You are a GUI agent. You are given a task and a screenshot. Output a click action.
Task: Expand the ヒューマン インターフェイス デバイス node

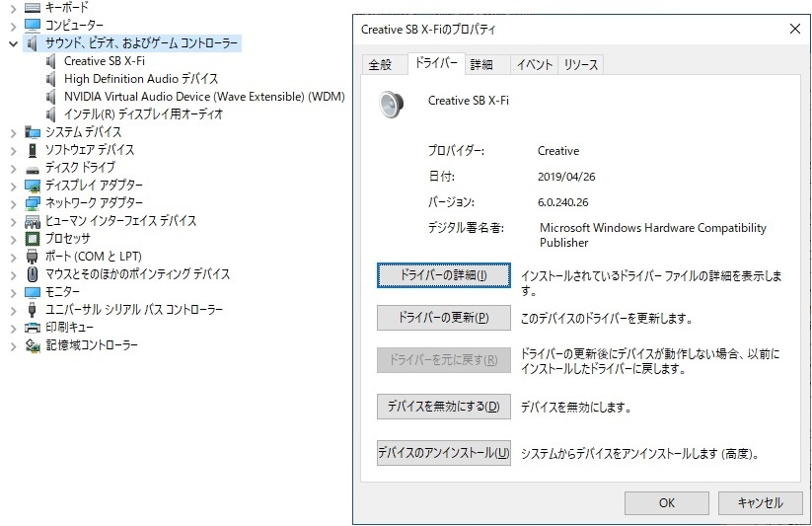coord(13,222)
